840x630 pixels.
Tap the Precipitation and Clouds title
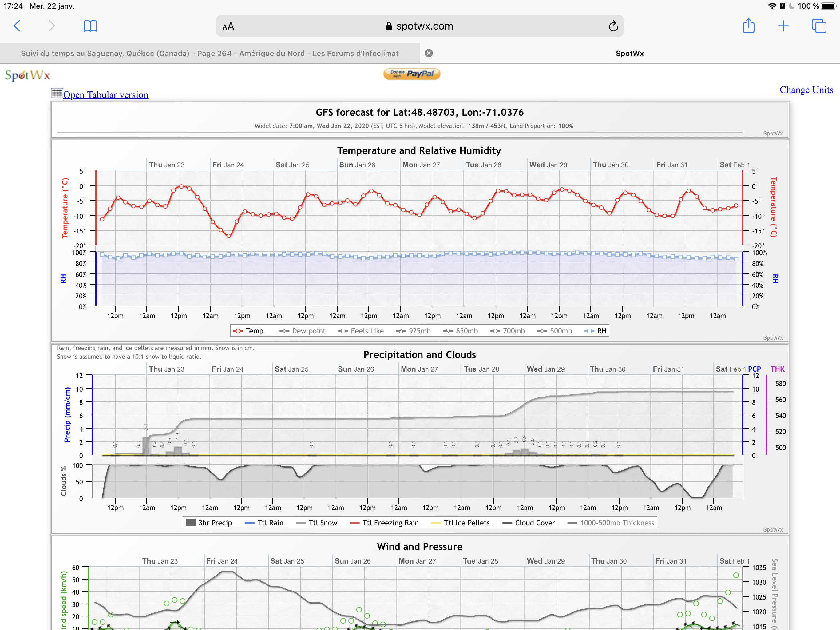click(x=420, y=354)
